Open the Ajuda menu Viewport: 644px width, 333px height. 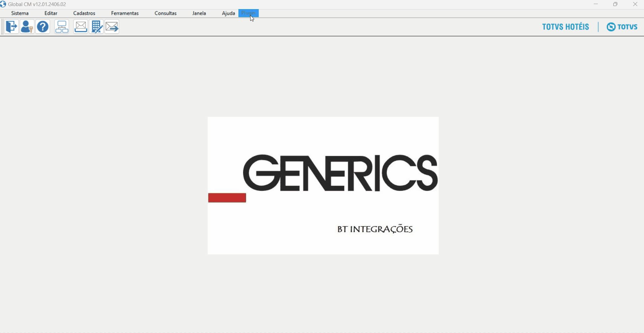(x=228, y=13)
